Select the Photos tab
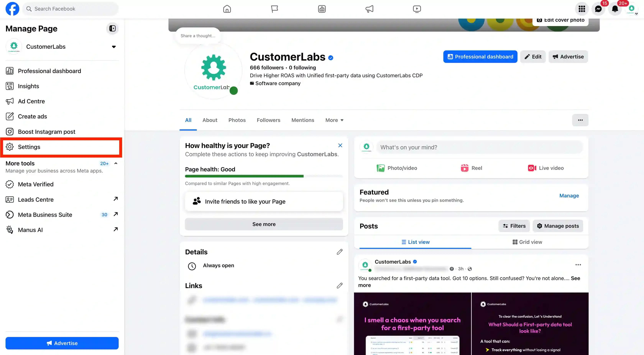The width and height of the screenshot is (644, 355). coord(237,120)
